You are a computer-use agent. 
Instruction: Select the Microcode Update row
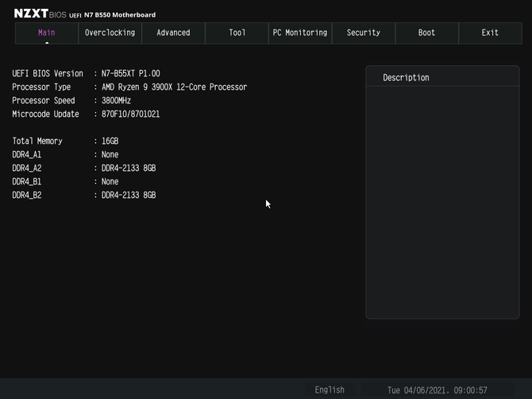pos(86,114)
